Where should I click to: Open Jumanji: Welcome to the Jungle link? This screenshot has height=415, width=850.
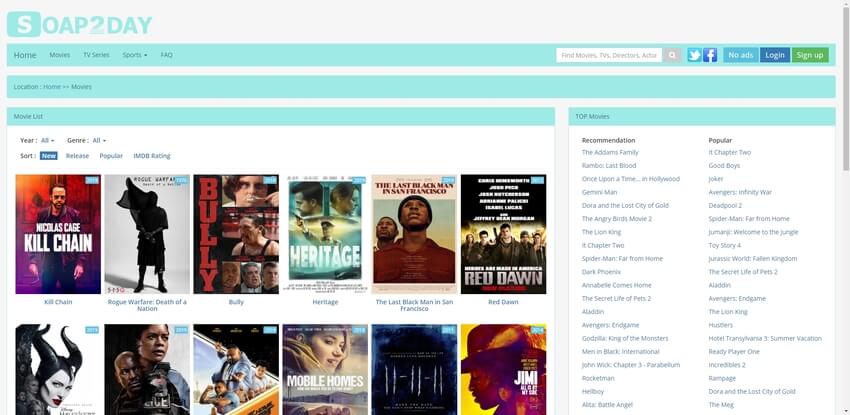point(753,232)
